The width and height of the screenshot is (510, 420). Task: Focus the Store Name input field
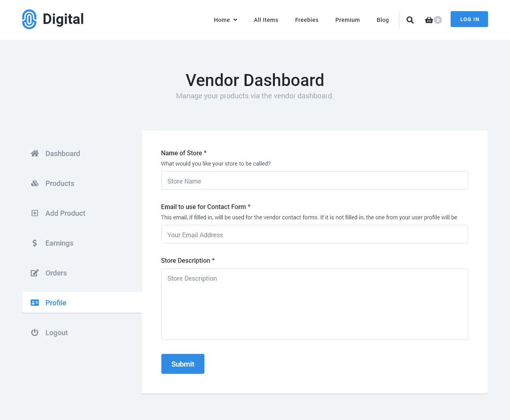314,181
